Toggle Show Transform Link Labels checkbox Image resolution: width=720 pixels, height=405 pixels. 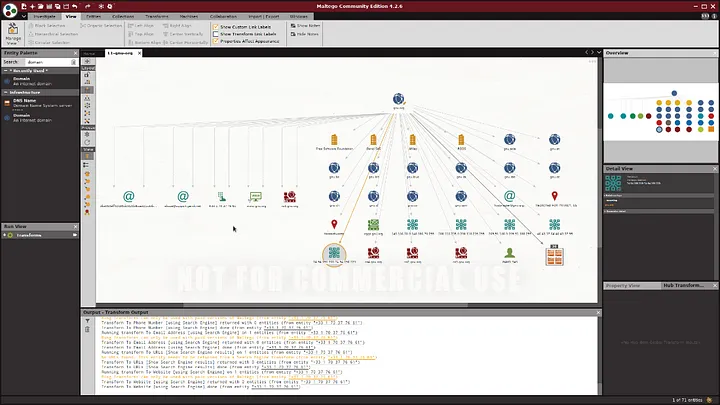pyautogui.click(x=216, y=34)
